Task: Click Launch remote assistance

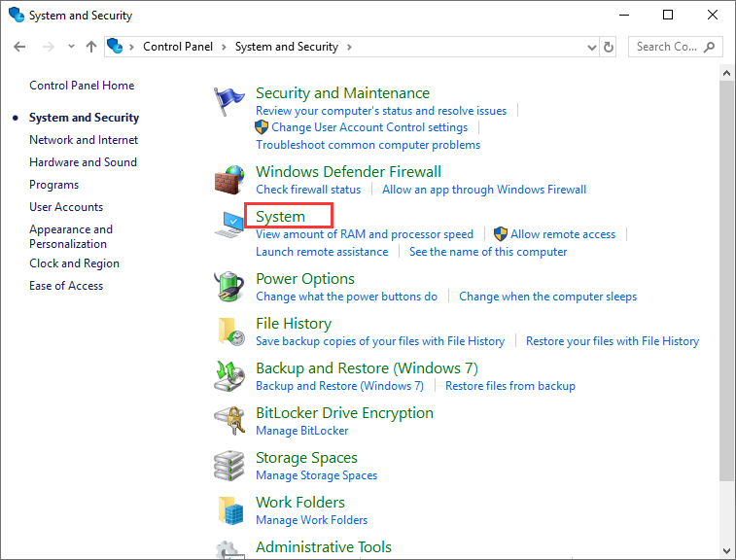Action: (322, 252)
